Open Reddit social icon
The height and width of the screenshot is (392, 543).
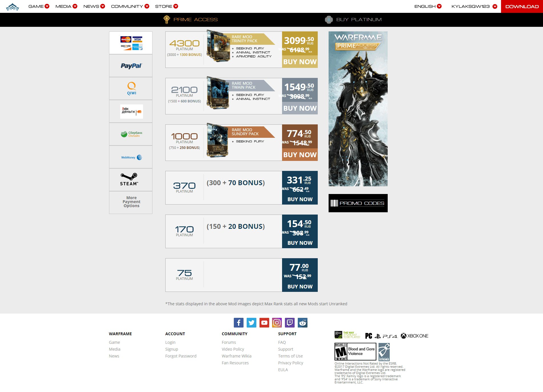tap(303, 323)
